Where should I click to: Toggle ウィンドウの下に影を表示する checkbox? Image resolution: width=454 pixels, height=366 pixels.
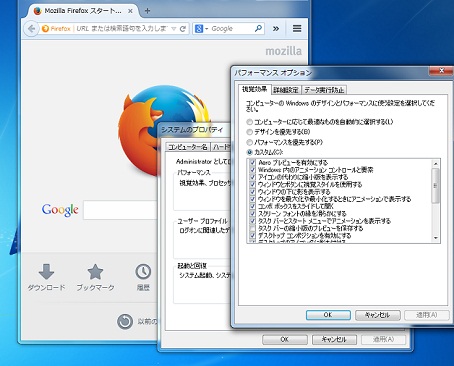click(x=252, y=192)
